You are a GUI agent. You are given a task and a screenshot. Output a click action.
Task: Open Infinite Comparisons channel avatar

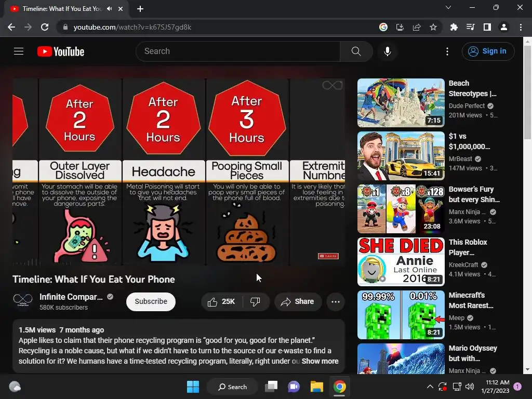click(23, 301)
